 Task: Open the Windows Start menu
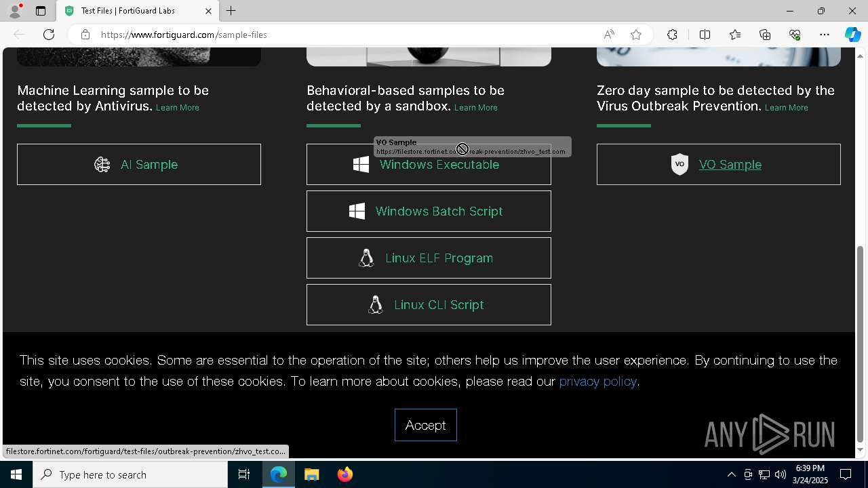[x=16, y=474]
